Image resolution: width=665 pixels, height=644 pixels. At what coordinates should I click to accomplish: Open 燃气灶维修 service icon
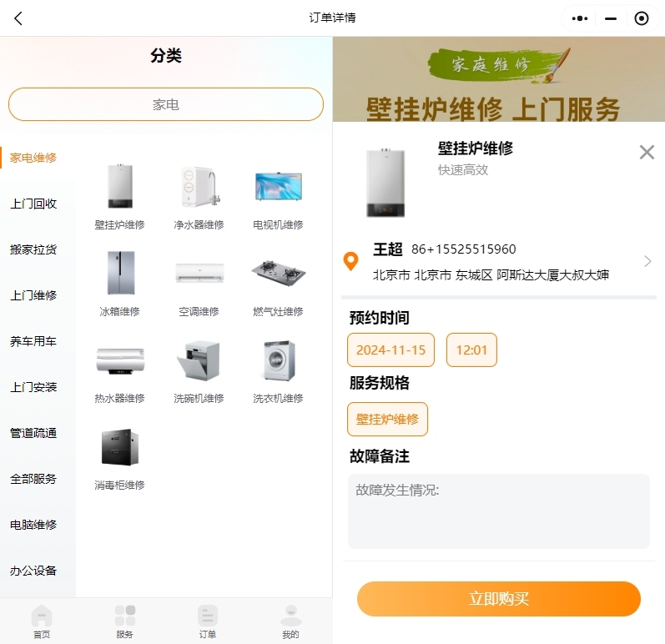pos(278,274)
